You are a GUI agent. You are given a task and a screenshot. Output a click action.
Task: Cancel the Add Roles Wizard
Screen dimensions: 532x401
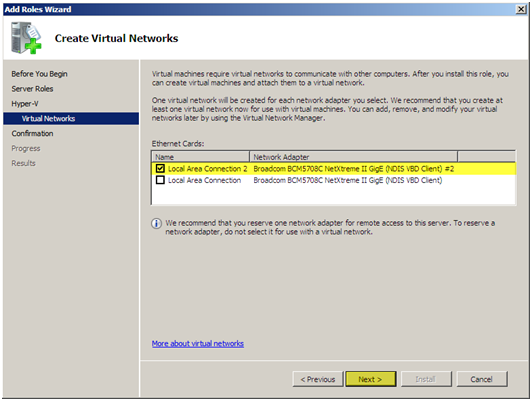click(x=482, y=379)
